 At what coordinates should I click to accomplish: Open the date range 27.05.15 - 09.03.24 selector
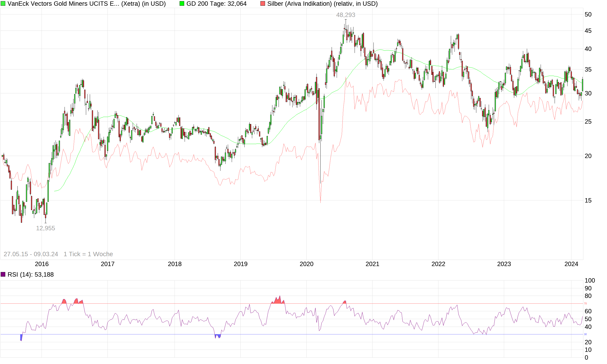tap(31, 254)
